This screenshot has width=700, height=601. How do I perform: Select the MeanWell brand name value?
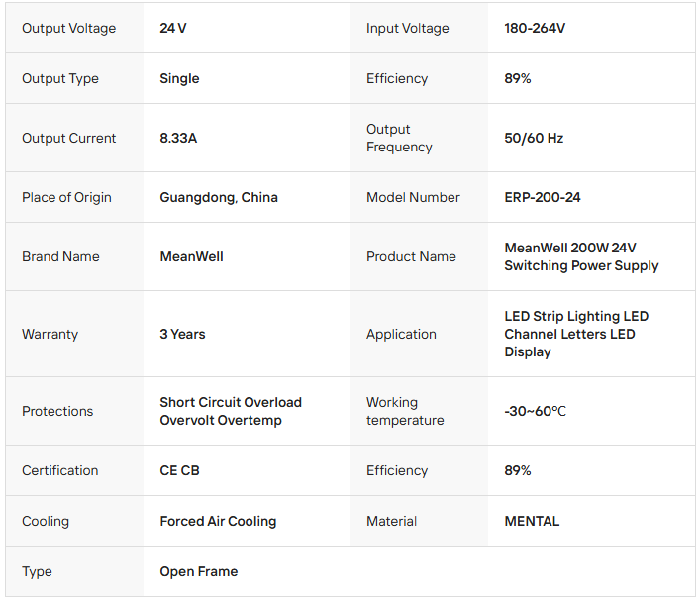pos(191,256)
